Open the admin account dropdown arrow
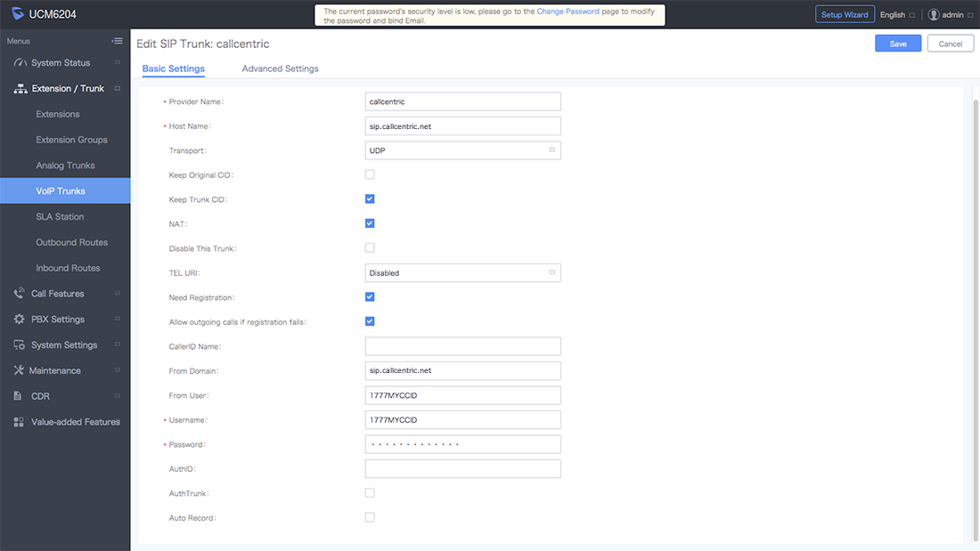This screenshot has width=980, height=551. 970,15
